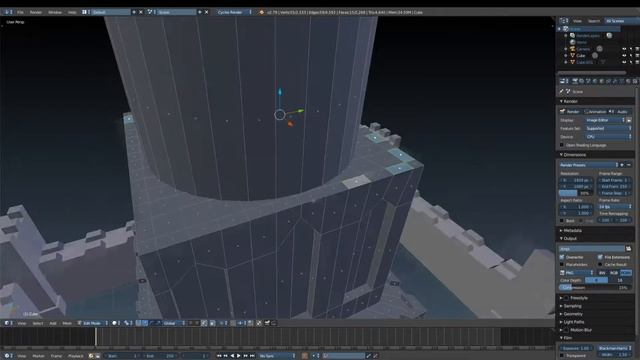Click the Audio render button
640x360 pixels.
point(620,111)
